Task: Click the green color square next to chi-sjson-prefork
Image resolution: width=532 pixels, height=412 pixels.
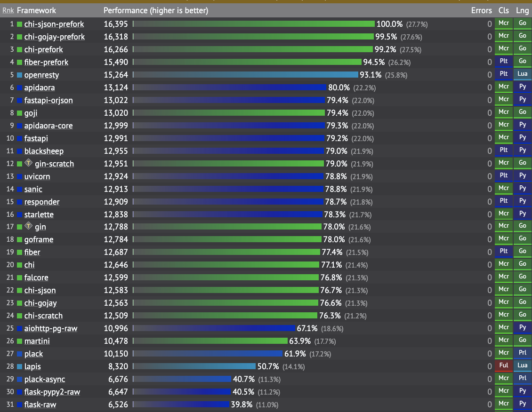Action: 20,24
